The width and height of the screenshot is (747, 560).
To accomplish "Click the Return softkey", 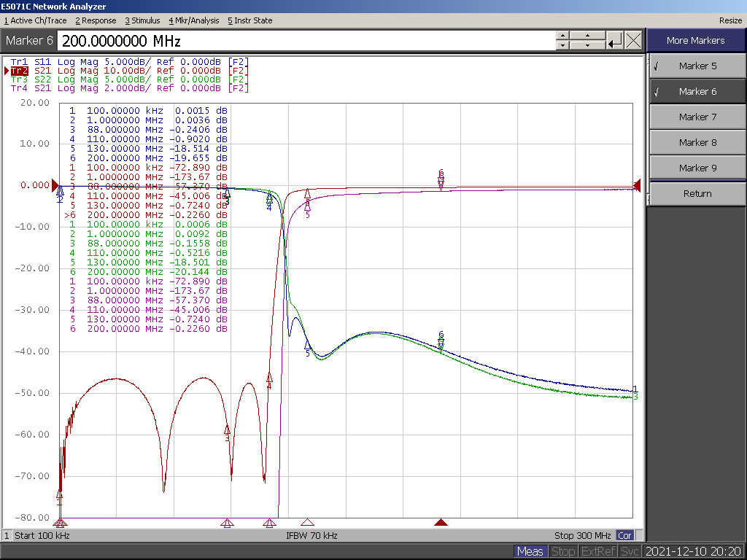I will [x=697, y=193].
